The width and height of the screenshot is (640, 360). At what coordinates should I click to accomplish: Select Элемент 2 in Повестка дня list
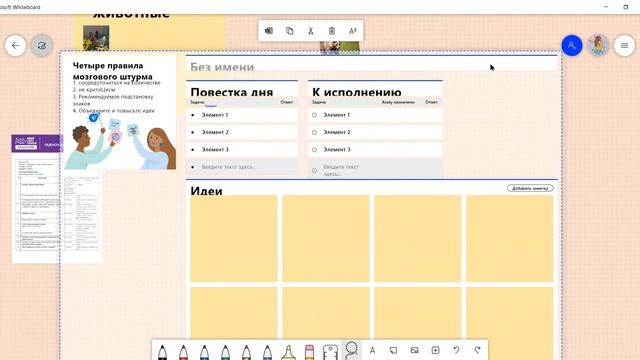[x=242, y=132]
